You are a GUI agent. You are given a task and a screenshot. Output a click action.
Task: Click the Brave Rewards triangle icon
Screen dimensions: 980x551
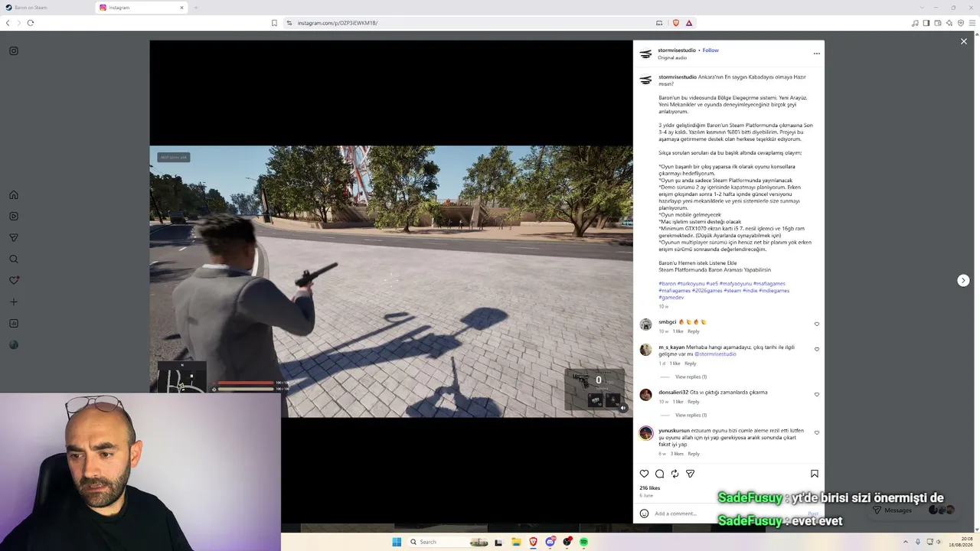pos(689,23)
